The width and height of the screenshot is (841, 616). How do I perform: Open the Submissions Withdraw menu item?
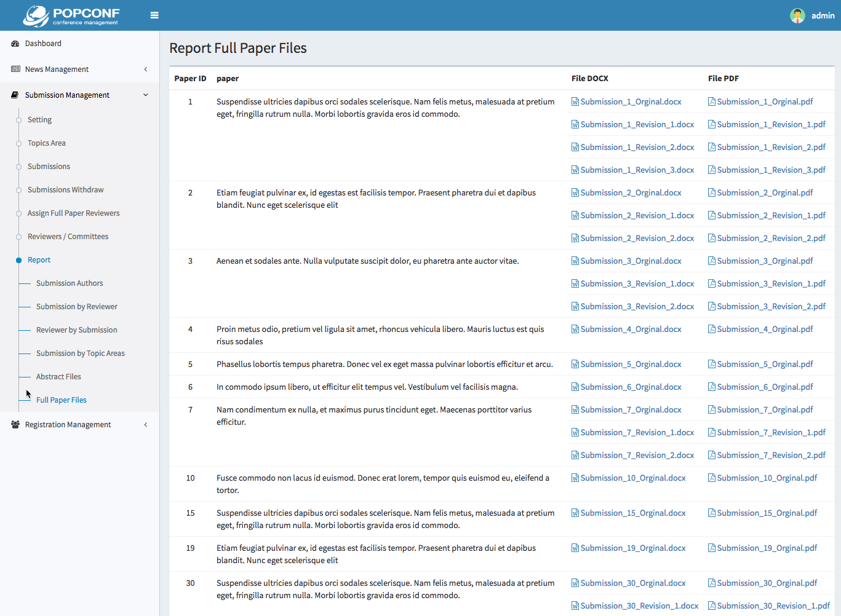tap(65, 190)
